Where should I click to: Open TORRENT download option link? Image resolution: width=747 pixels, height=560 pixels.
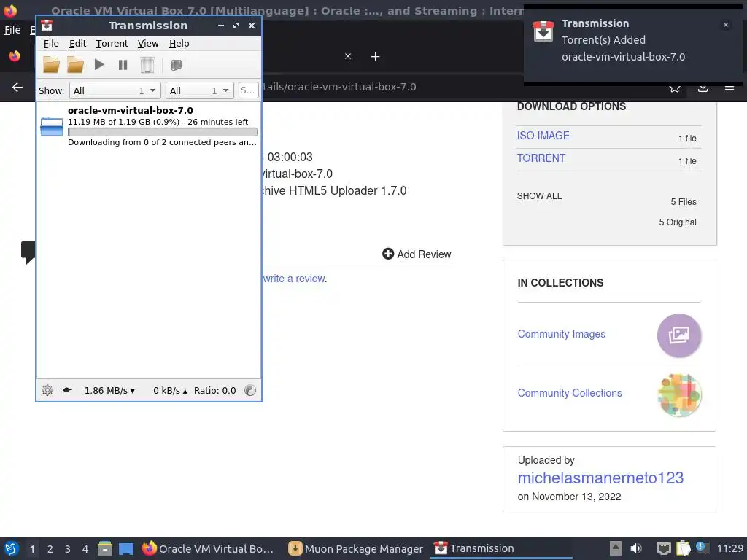pyautogui.click(x=541, y=158)
